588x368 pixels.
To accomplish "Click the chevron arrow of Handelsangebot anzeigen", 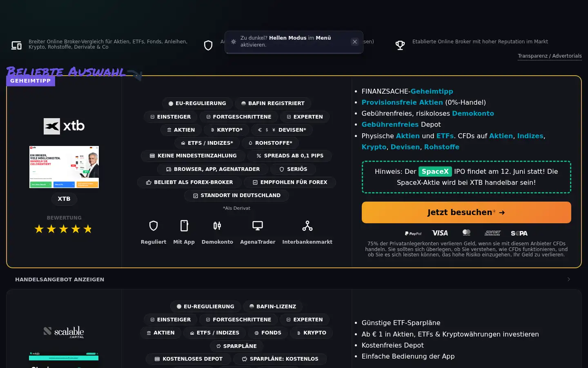I will [x=569, y=280].
